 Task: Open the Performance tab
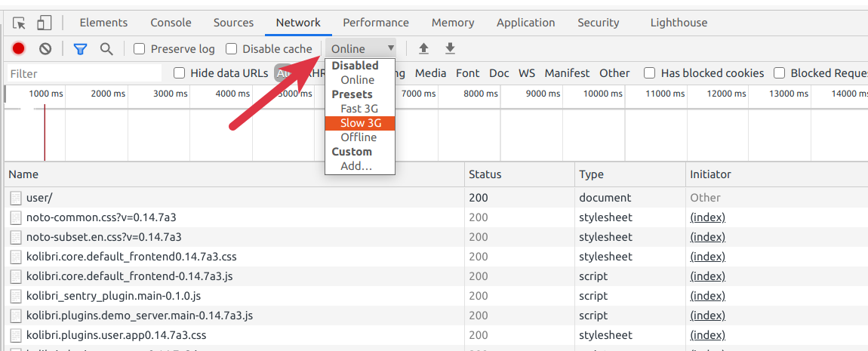coord(375,23)
